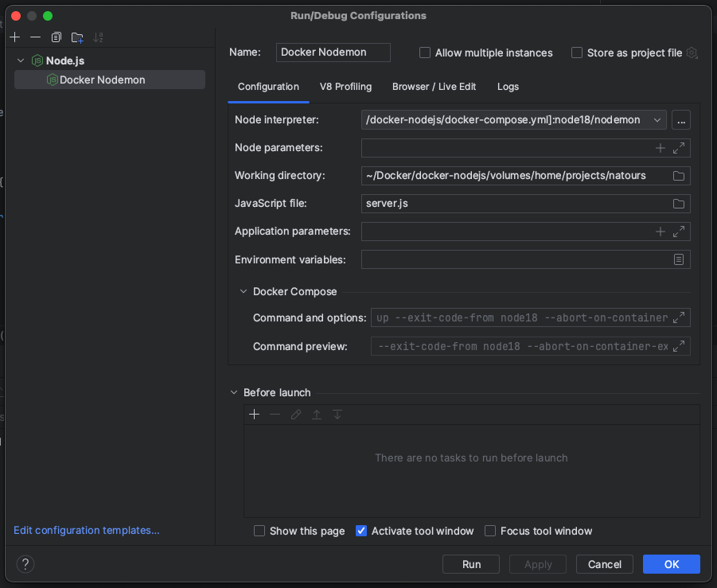Edit Environment variables list icon
This screenshot has height=588, width=717.
[679, 259]
